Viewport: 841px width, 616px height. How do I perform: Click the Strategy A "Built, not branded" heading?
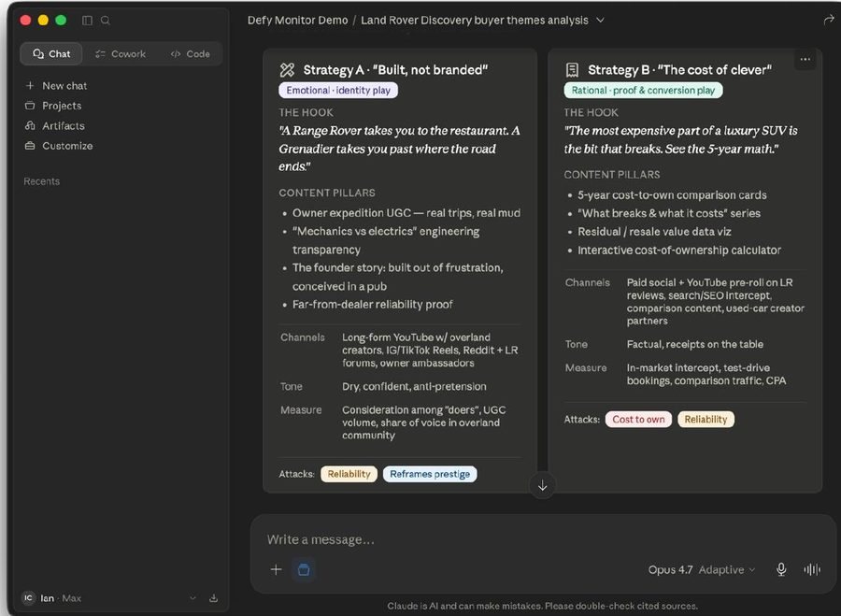[x=395, y=70]
